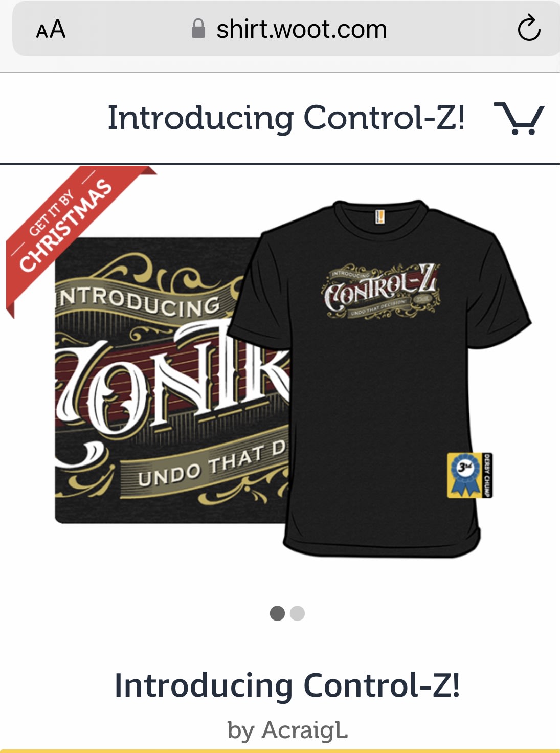Tap the reload page arrow icon
Image resolution: width=560 pixels, height=753 pixels.
pos(529,29)
